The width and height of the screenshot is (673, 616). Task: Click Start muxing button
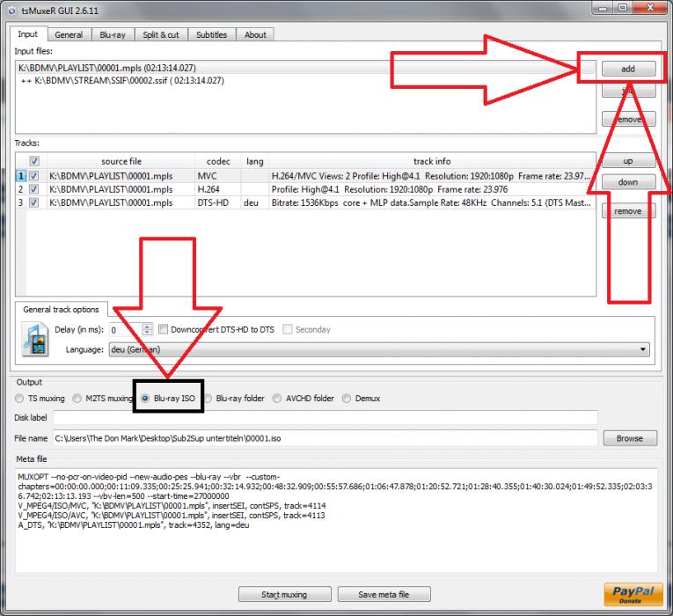pos(284,595)
